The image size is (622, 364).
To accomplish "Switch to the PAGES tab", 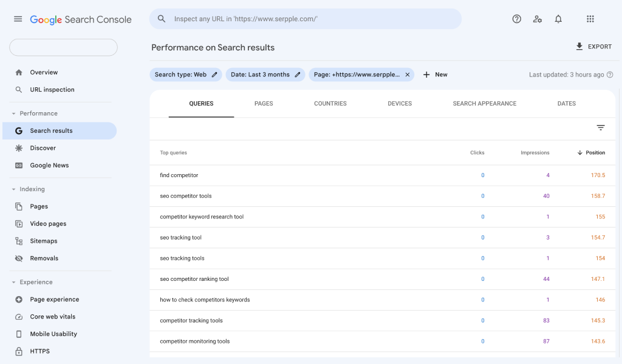I will [264, 104].
